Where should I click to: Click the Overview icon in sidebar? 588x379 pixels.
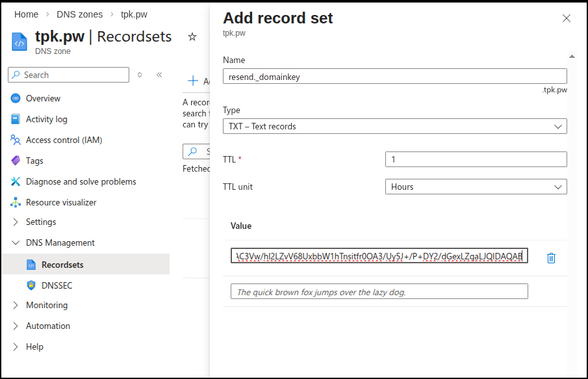coord(16,99)
